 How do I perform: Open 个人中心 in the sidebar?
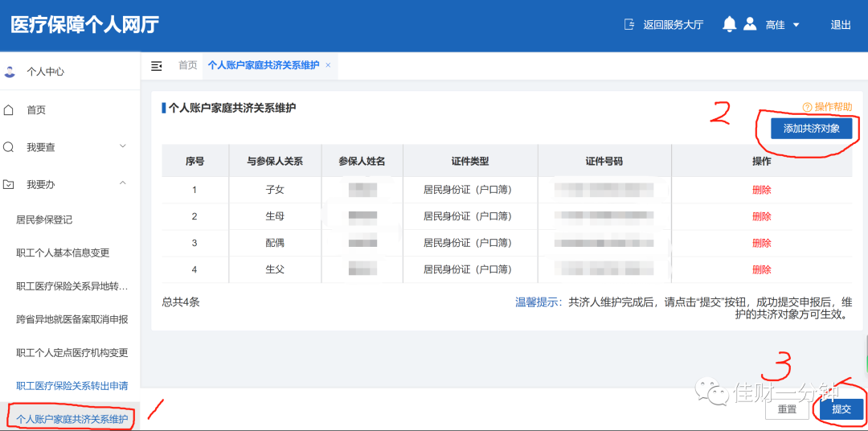[45, 72]
